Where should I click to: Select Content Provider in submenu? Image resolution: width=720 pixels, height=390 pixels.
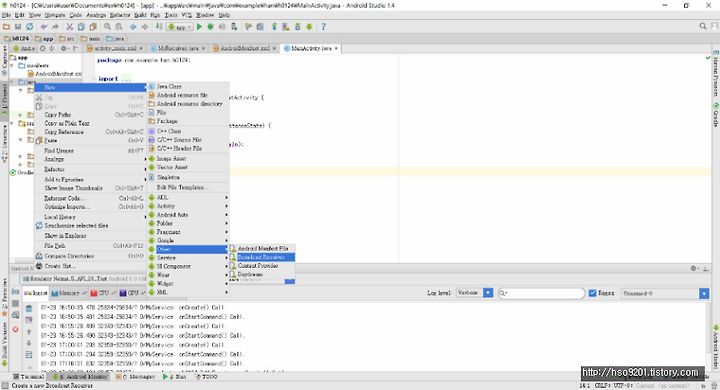(x=262, y=266)
